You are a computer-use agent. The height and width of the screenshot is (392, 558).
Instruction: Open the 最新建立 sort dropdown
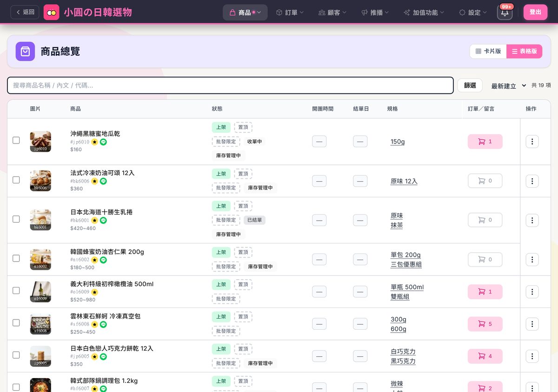tap(509, 86)
